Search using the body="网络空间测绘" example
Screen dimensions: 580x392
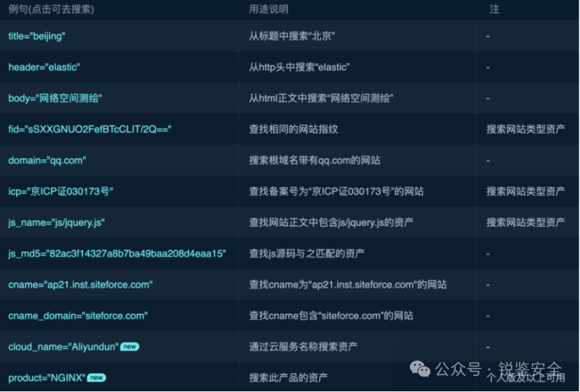(55, 98)
